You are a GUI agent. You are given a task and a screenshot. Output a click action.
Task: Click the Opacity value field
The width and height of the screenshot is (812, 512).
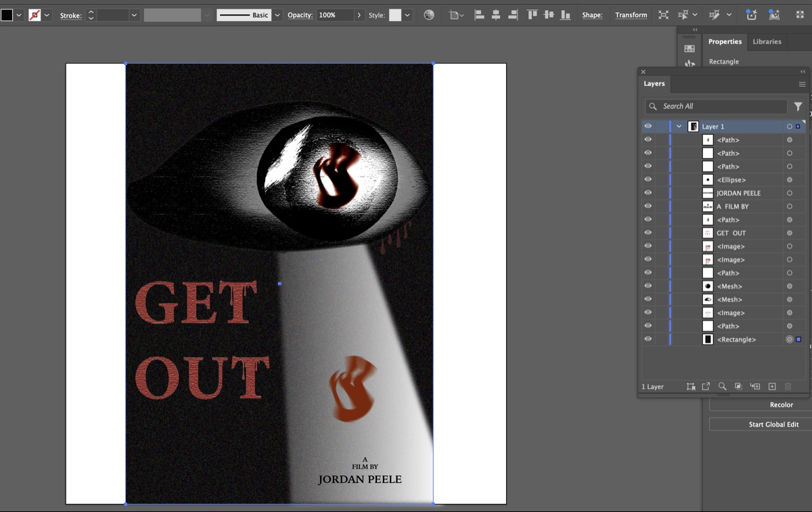click(335, 15)
